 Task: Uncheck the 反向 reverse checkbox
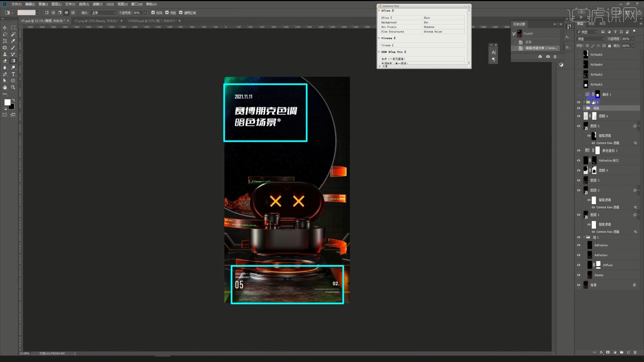pyautogui.click(x=153, y=13)
